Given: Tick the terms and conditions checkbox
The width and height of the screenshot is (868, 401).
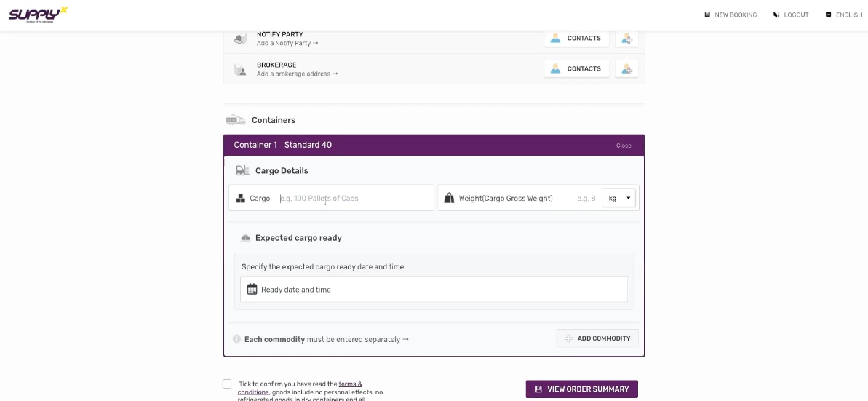Looking at the screenshot, I should coord(227,384).
